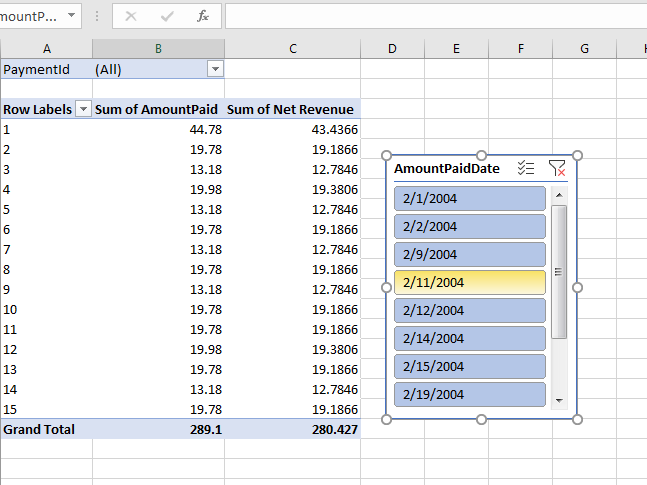647x485 pixels.
Task: Click the Insert Function fx icon
Action: [203, 16]
